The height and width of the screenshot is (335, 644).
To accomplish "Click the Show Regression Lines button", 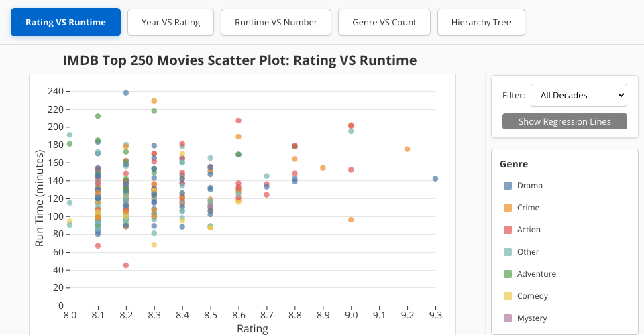I will [x=565, y=121].
